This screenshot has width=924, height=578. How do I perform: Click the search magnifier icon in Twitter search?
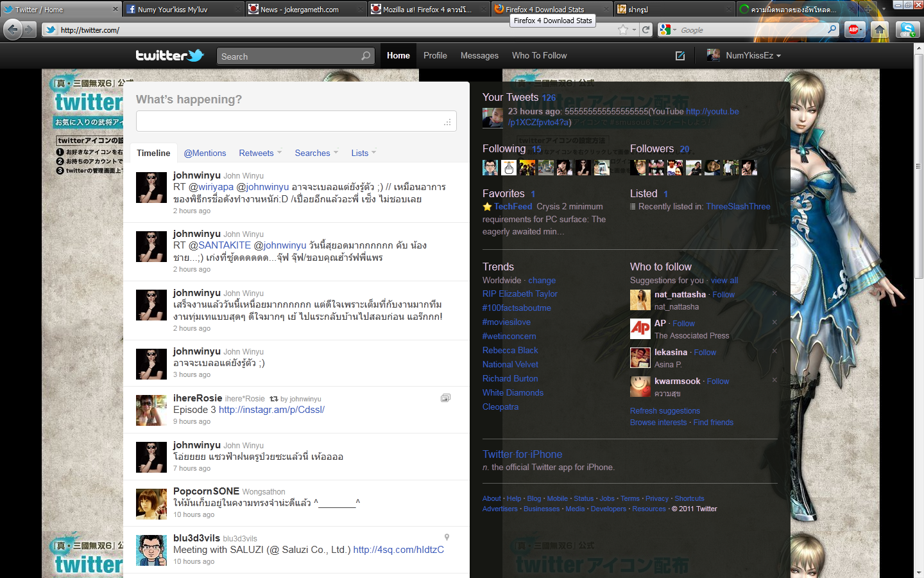point(366,56)
